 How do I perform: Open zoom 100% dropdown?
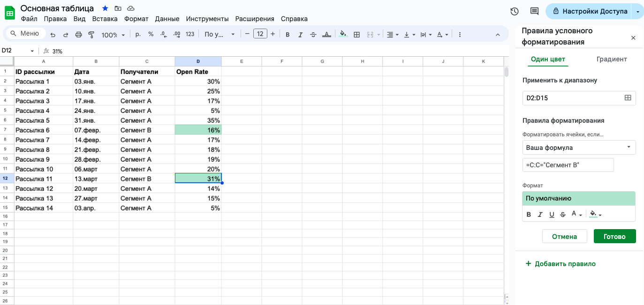point(113,35)
